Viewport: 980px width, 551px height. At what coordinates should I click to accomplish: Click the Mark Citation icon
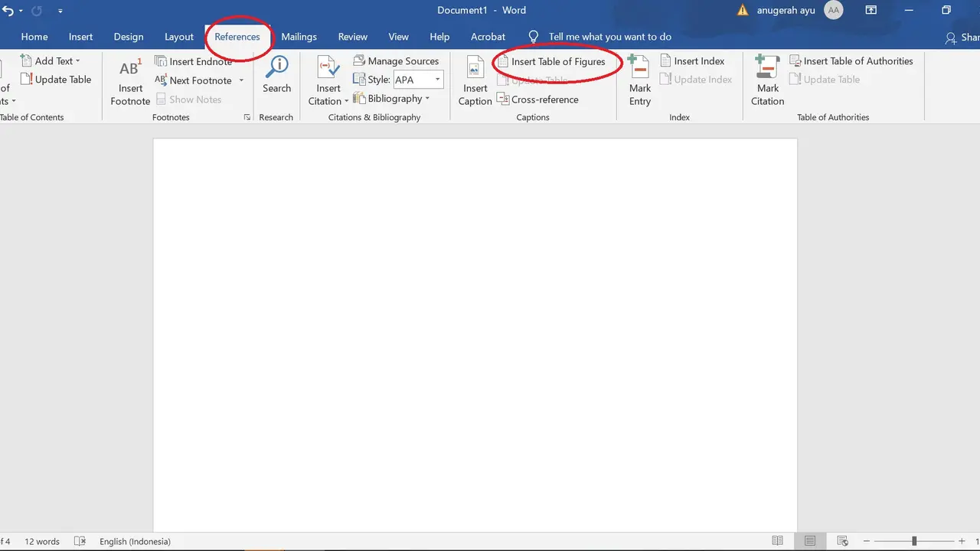pyautogui.click(x=766, y=80)
